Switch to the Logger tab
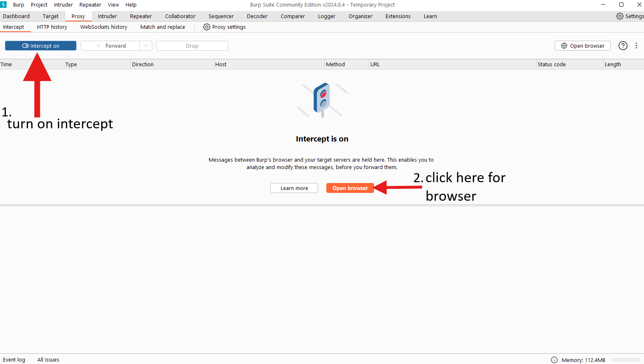 pos(327,16)
